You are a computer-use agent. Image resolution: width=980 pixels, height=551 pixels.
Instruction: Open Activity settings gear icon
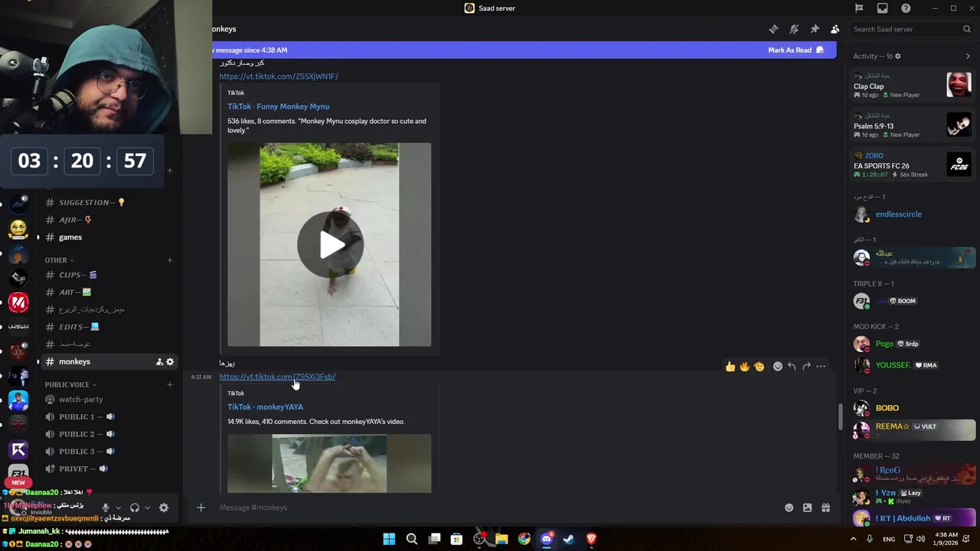tap(898, 56)
